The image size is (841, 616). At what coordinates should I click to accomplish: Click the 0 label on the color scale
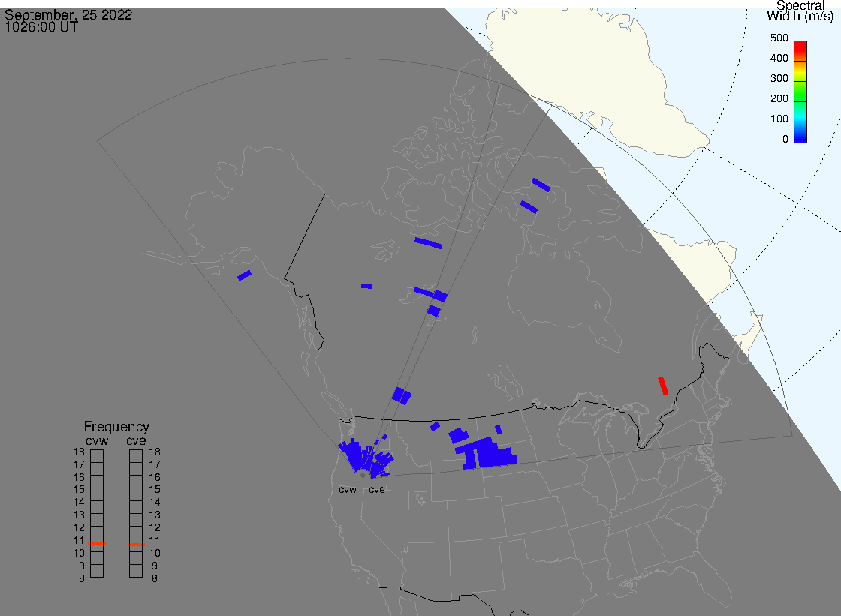pos(785,140)
